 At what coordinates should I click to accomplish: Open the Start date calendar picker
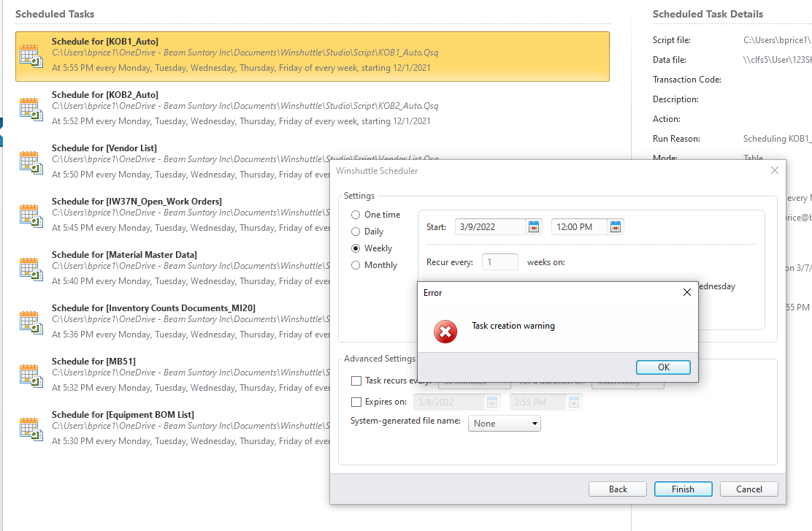534,226
